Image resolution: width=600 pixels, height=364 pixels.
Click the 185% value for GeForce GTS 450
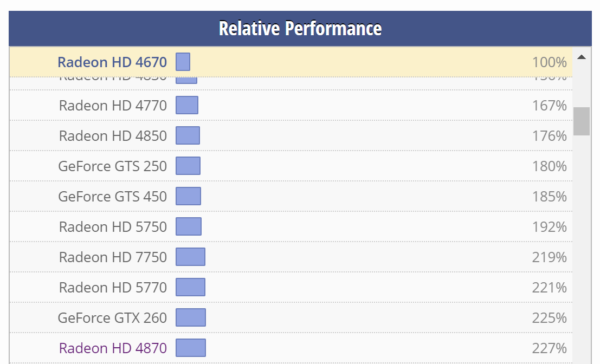point(549,196)
